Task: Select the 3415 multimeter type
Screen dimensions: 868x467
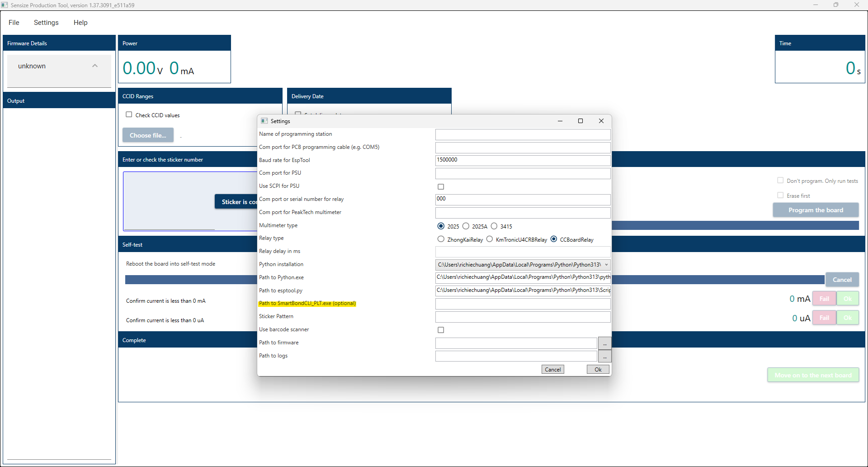Action: click(x=494, y=226)
